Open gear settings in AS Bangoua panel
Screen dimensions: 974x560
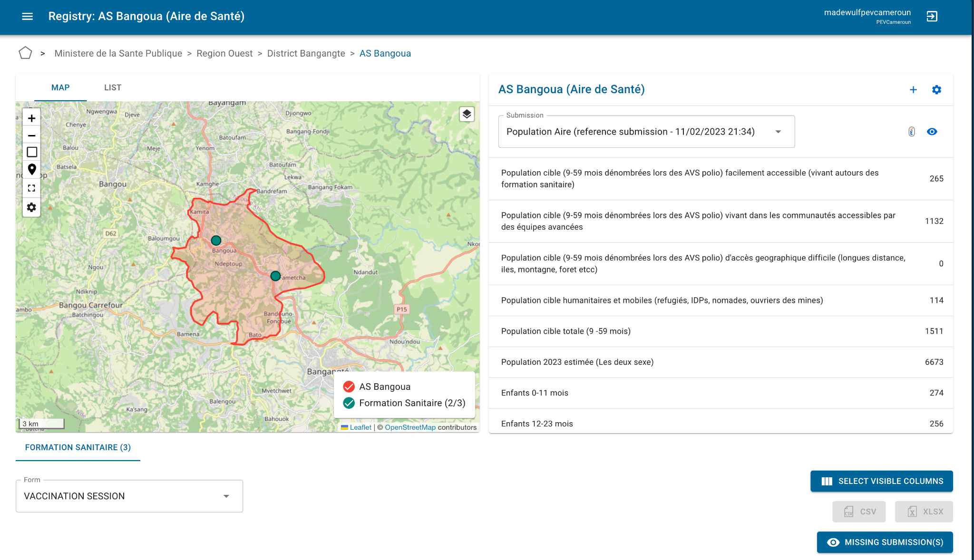936,90
